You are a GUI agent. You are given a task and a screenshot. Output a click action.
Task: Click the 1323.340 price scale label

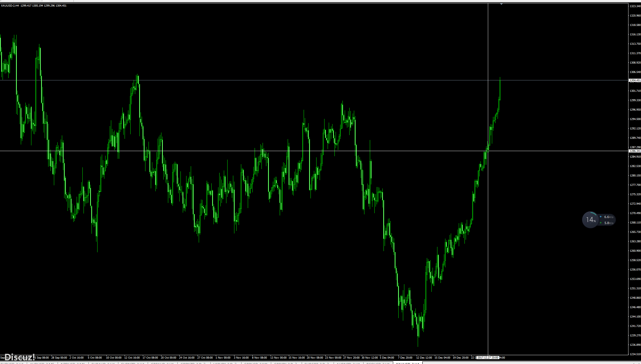(635, 6)
